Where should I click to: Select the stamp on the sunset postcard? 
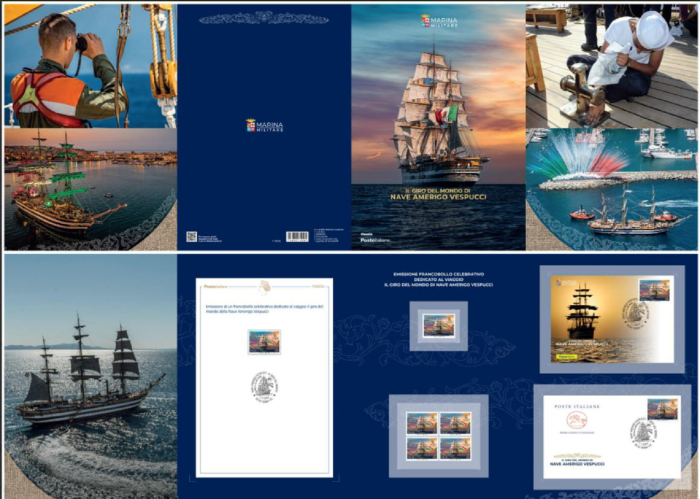tap(654, 290)
